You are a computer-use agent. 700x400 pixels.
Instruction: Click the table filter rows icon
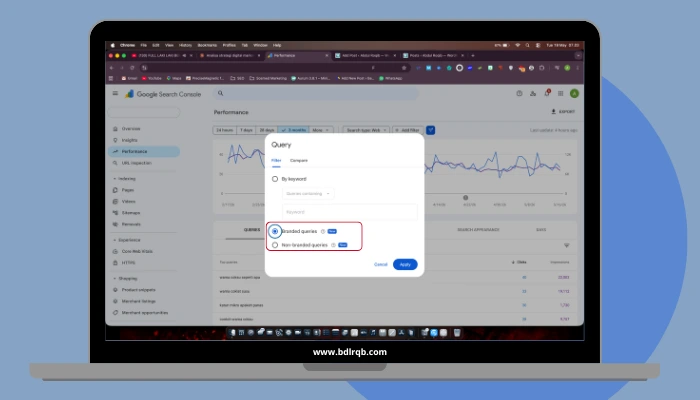pos(567,246)
